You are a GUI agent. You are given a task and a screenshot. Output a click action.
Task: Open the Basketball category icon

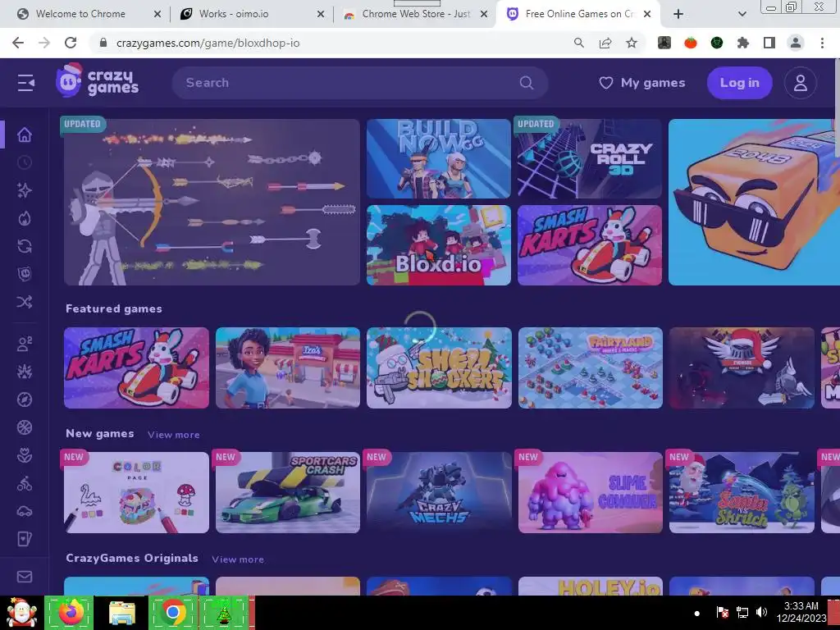click(24, 427)
